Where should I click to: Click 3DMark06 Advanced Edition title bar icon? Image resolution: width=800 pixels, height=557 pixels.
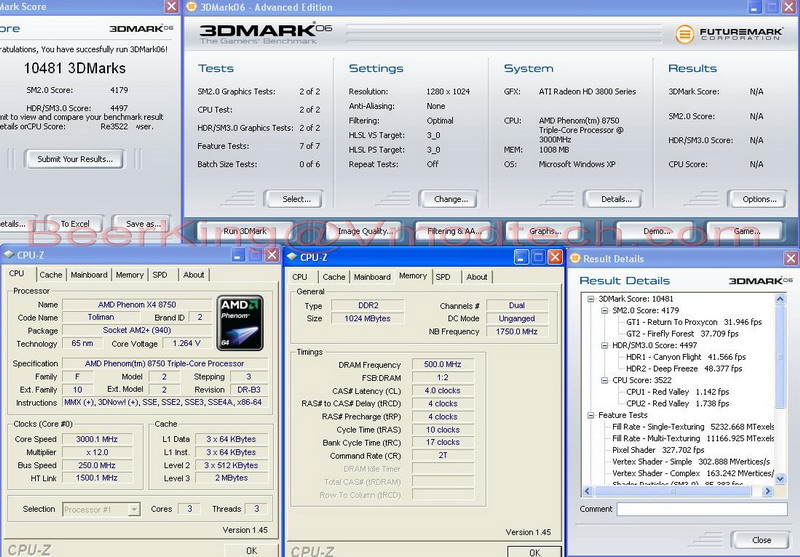coord(191,7)
